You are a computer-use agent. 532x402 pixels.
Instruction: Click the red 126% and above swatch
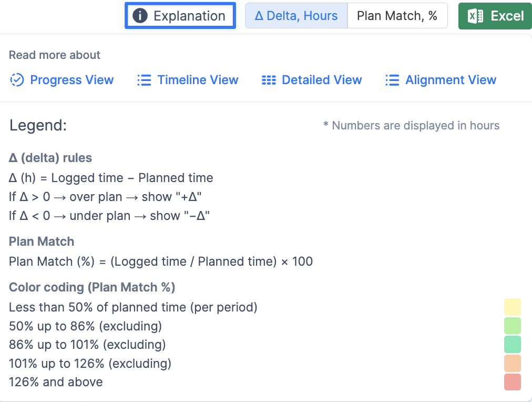513,382
